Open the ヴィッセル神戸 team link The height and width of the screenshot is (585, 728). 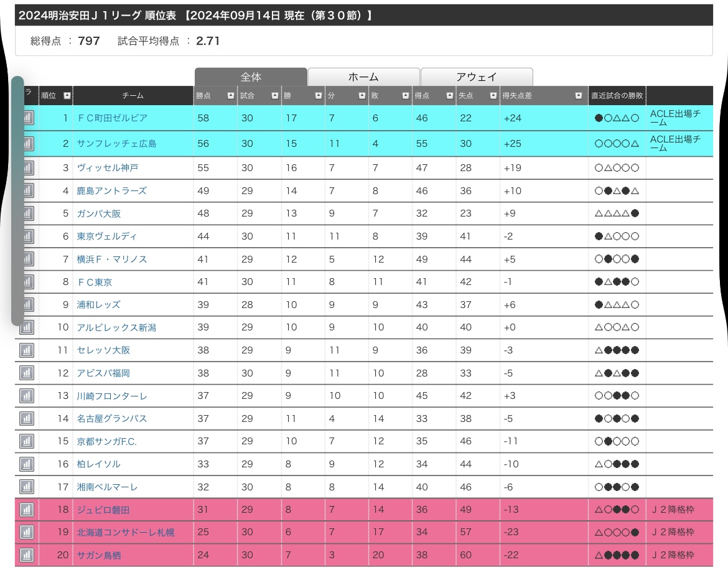pos(108,168)
